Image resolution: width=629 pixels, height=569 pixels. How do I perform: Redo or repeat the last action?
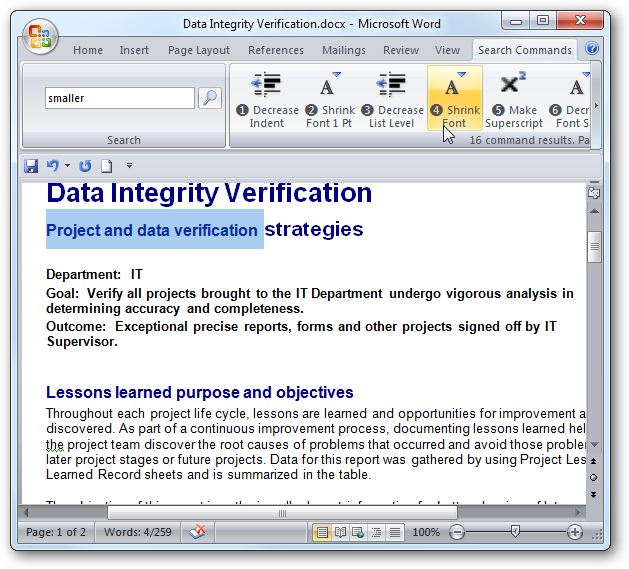tap(85, 166)
